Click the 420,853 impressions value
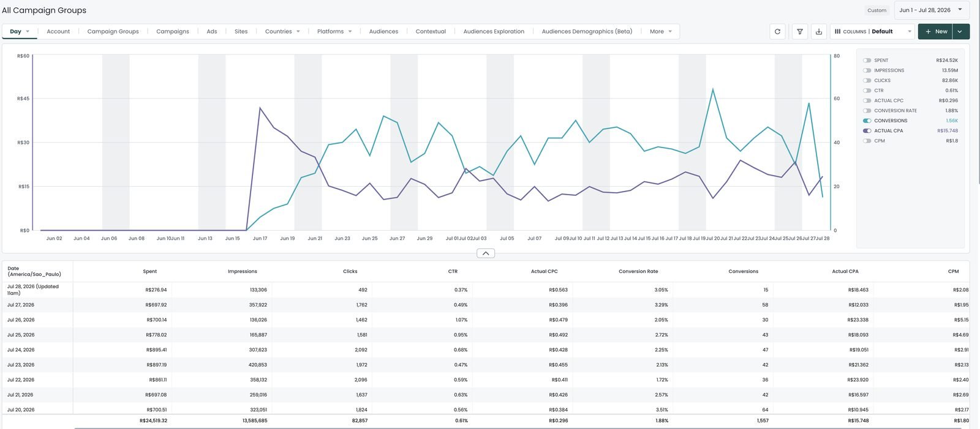The height and width of the screenshot is (429, 980). 258,365
